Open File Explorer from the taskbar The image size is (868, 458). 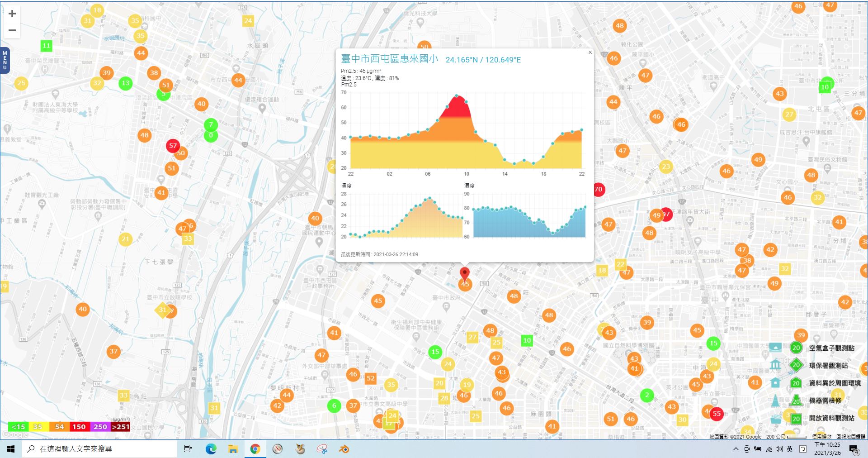point(233,449)
